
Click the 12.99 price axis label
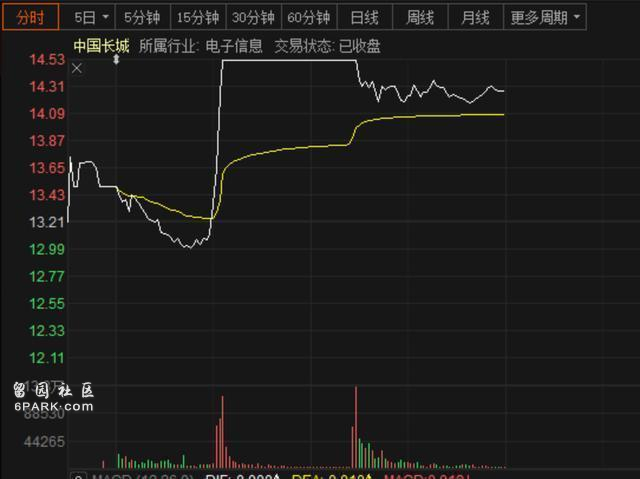pos(47,248)
